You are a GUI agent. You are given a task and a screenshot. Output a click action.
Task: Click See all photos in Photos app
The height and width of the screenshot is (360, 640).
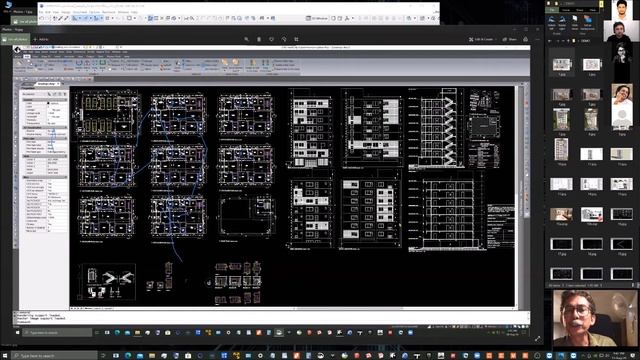click(x=16, y=39)
